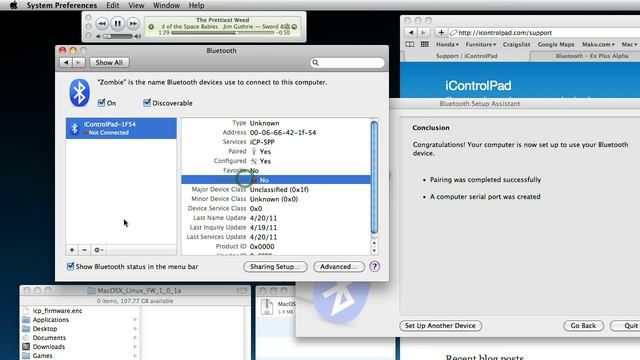Expand the Applications folder arrow
This screenshot has height=360, width=640.
coord(135,320)
